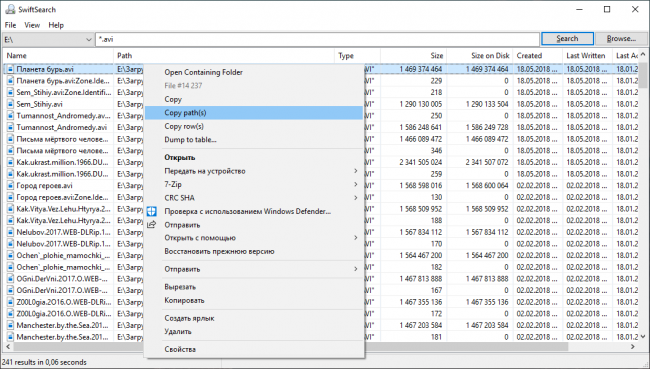The height and width of the screenshot is (369, 650).
Task: Expand the second Отправить submenu
Action: 254,269
